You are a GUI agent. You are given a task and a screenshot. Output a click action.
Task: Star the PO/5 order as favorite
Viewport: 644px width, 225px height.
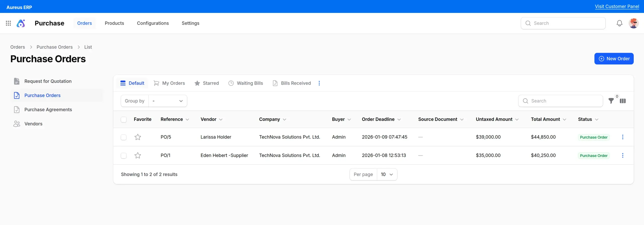138,137
